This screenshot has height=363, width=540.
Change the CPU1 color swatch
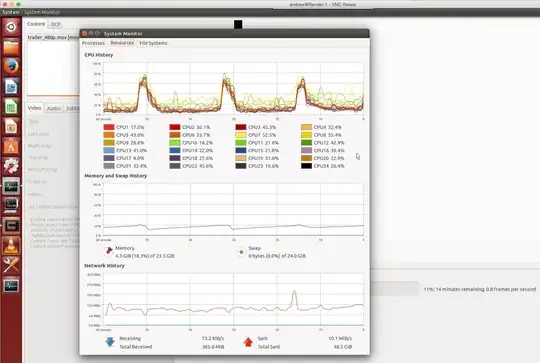109,127
